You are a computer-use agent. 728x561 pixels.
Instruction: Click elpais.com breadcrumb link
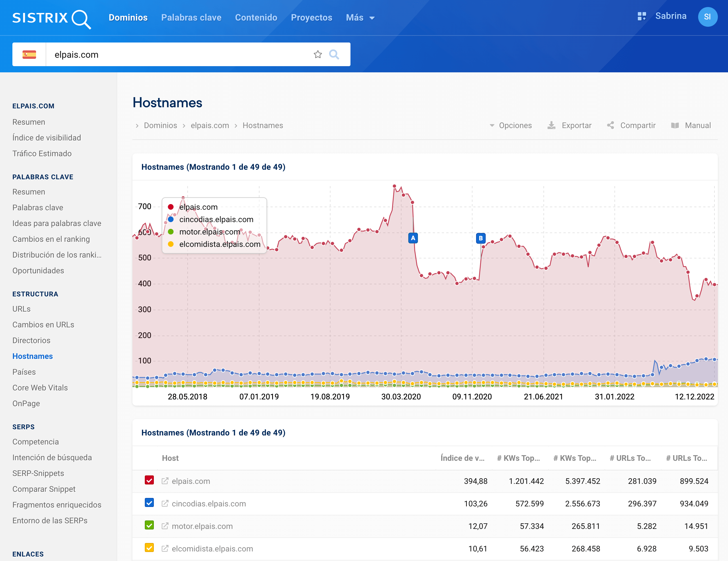click(x=210, y=125)
